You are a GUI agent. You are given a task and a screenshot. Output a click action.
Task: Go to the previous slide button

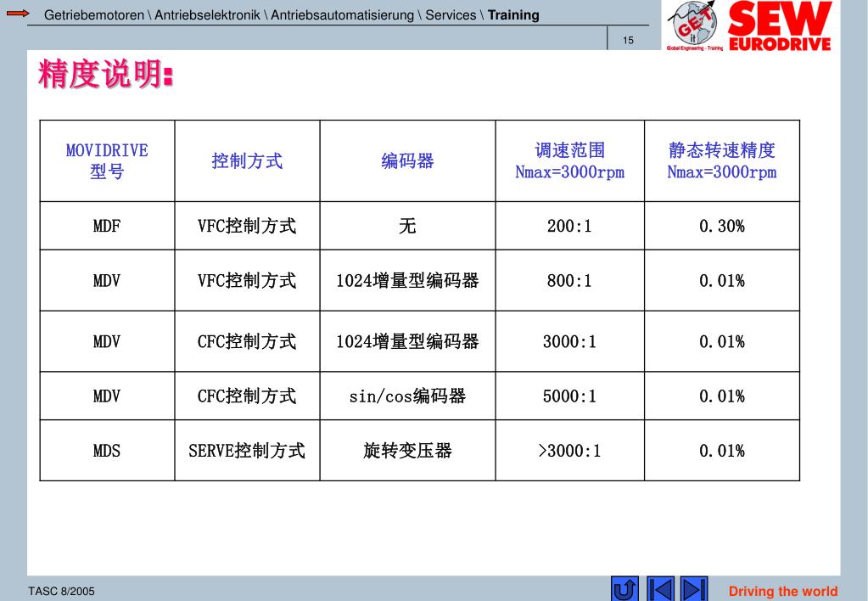pyautogui.click(x=660, y=588)
